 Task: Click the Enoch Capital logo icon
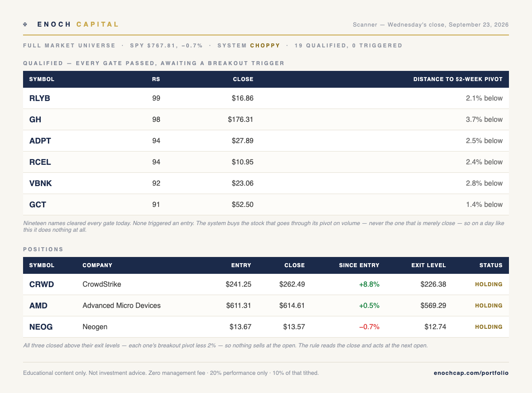25,24
